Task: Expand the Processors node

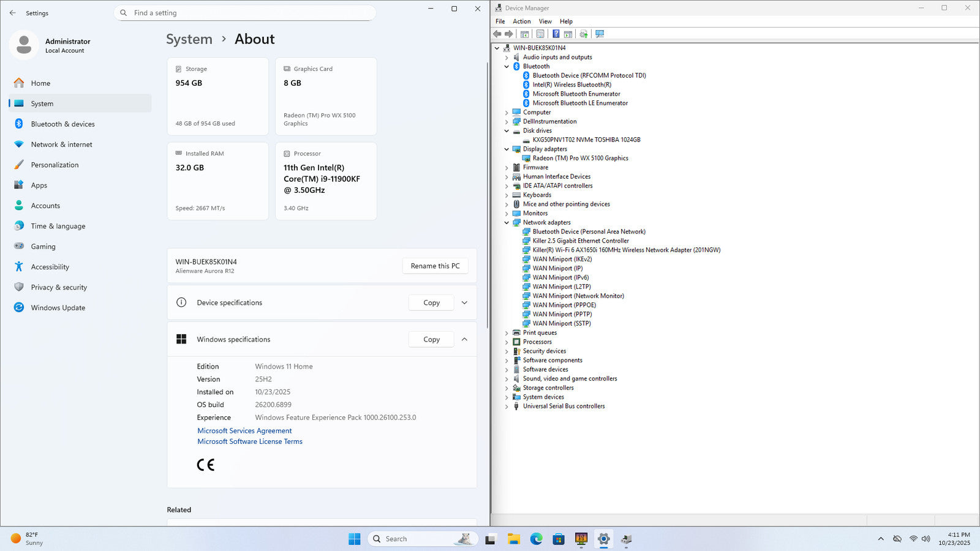Action: tap(507, 342)
